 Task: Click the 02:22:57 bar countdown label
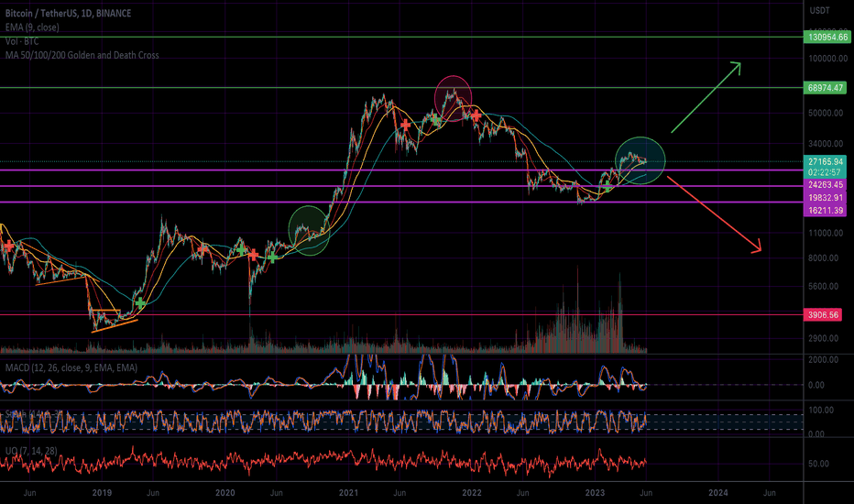point(825,171)
